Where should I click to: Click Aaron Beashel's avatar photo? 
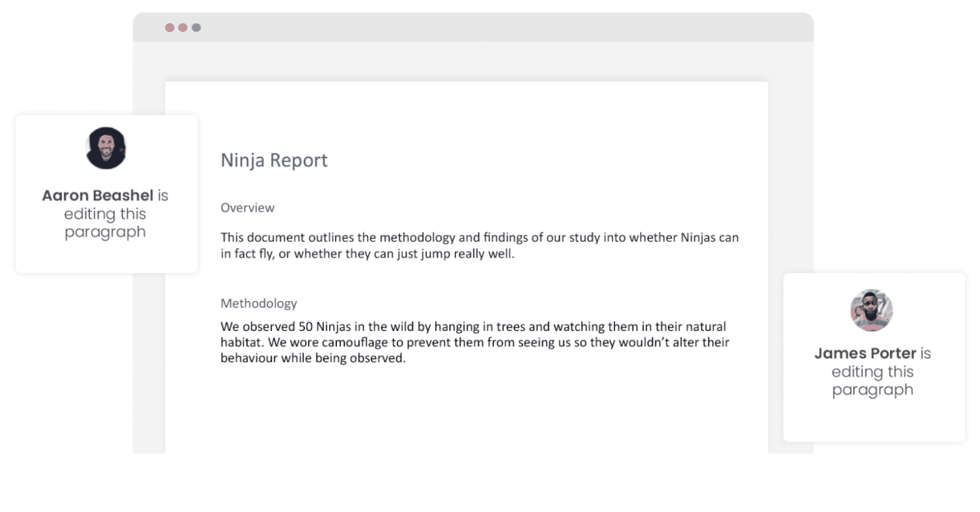pos(106,148)
